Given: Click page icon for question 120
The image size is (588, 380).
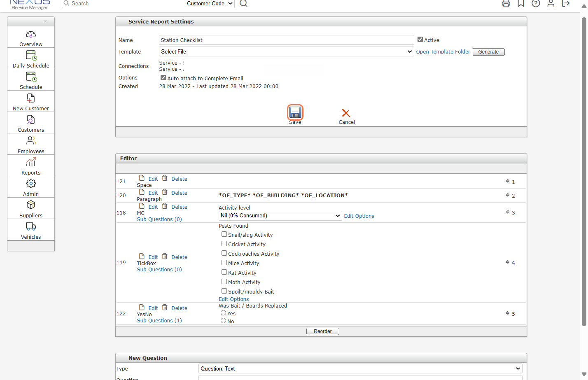Looking at the screenshot, I should tap(142, 192).
